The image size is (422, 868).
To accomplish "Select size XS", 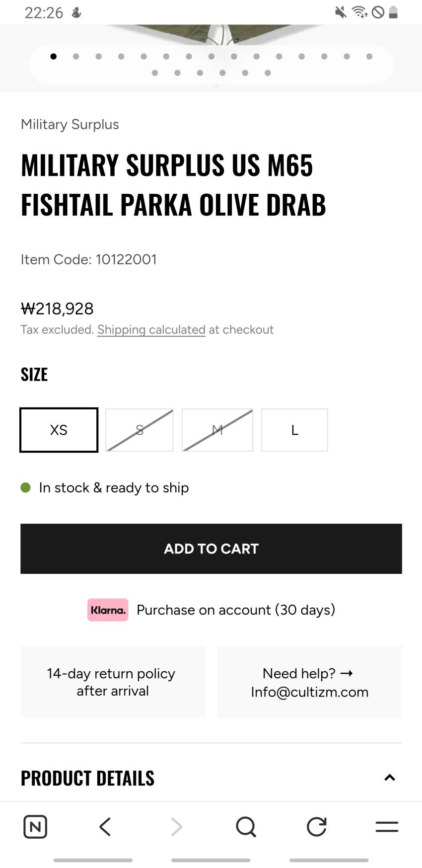I will pyautogui.click(x=59, y=430).
